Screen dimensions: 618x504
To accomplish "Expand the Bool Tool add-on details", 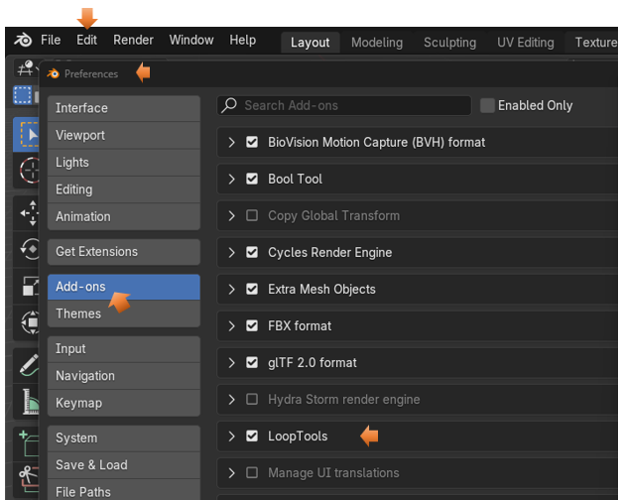I will (232, 179).
